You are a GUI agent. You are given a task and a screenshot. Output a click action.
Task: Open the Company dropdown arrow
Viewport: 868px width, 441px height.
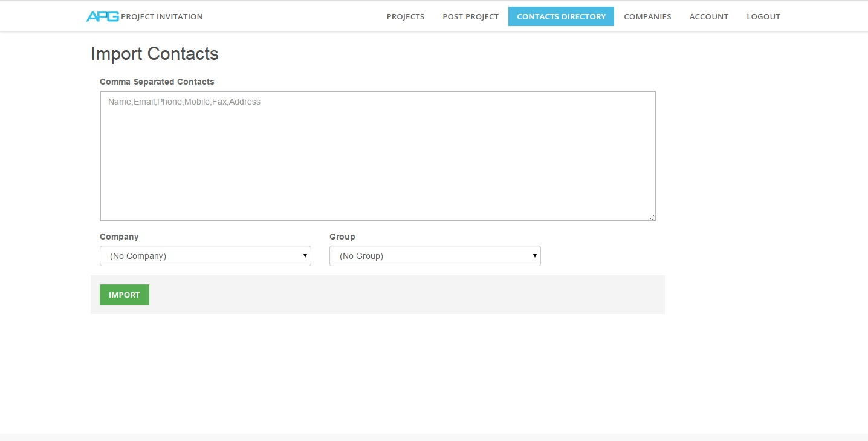click(305, 256)
